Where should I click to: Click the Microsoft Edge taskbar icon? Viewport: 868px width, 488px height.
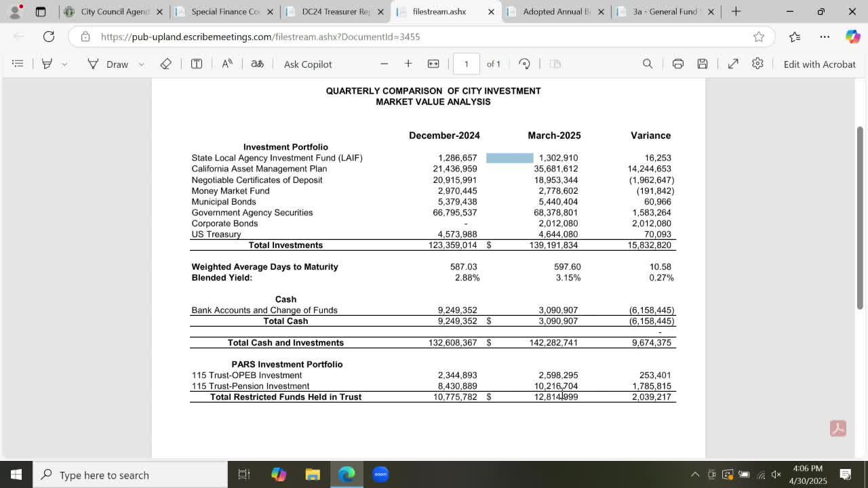tap(347, 474)
